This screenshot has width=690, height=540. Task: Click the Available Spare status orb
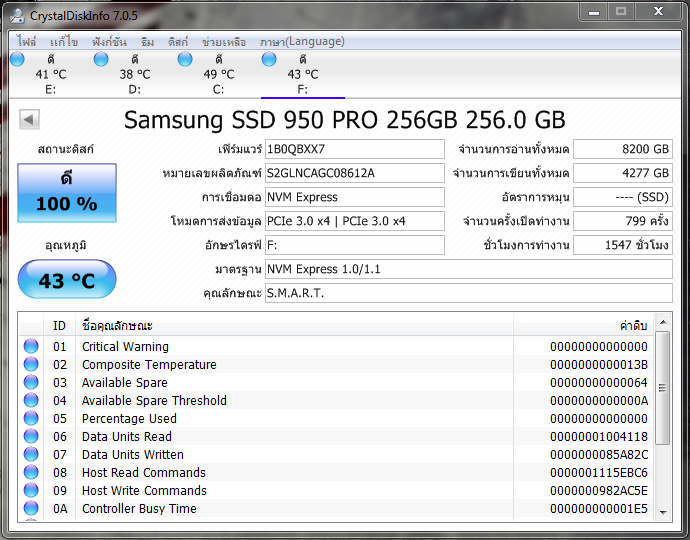click(x=31, y=383)
